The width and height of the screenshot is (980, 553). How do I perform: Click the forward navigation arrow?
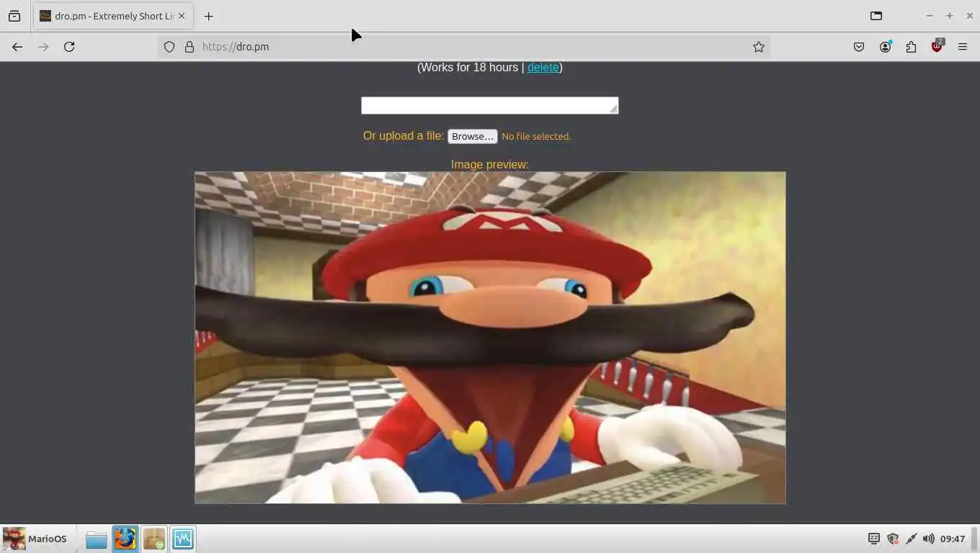tap(43, 47)
